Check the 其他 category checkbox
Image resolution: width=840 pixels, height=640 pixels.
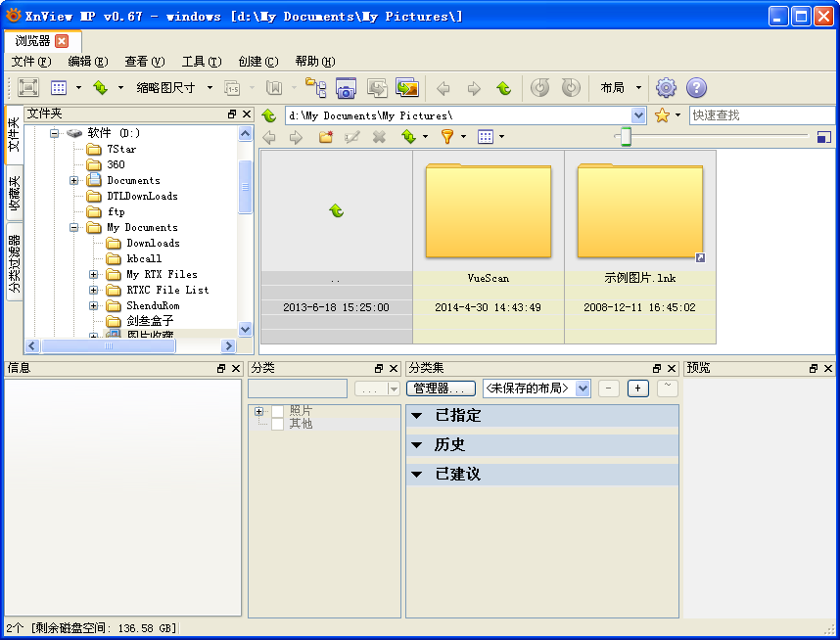click(277, 424)
